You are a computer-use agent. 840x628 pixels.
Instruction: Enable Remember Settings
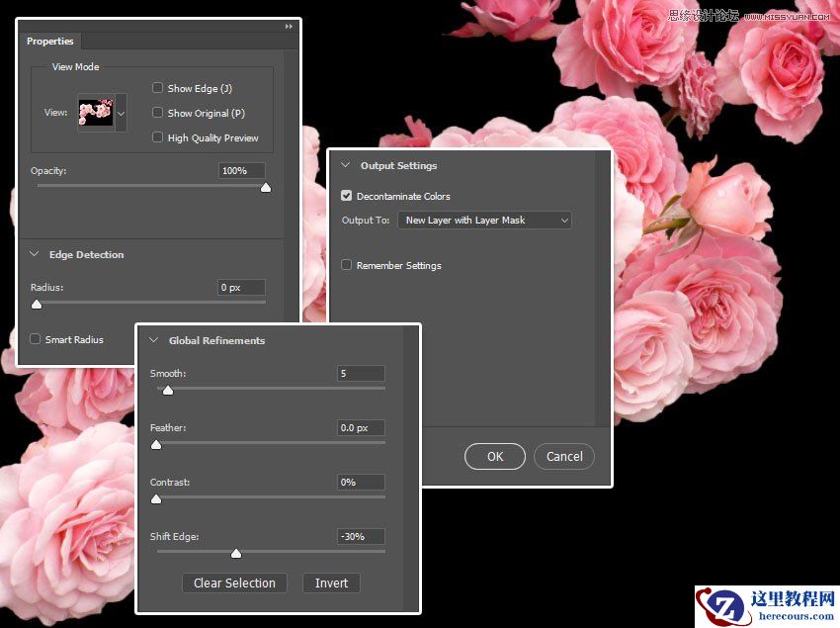tap(346, 265)
